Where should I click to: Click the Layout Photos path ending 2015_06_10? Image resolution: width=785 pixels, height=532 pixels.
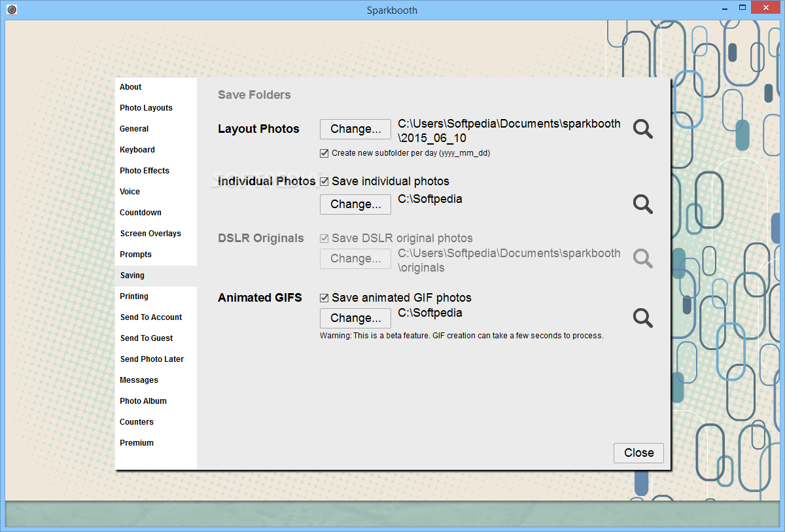click(x=509, y=131)
